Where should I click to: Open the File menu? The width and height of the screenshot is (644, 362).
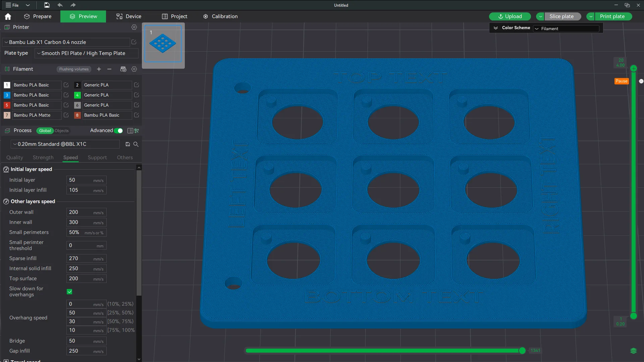12,5
